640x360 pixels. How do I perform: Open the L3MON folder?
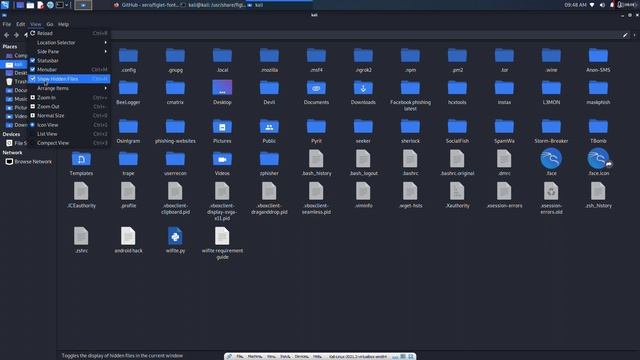click(551, 92)
